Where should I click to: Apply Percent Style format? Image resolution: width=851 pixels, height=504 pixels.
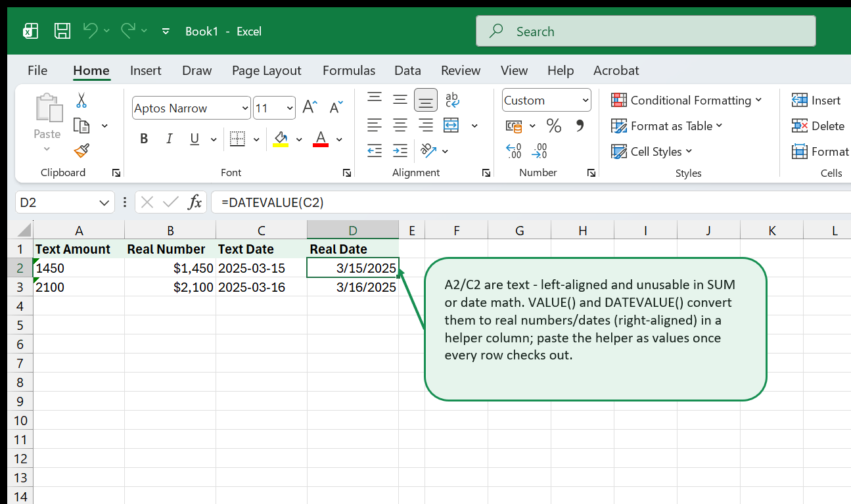point(554,126)
